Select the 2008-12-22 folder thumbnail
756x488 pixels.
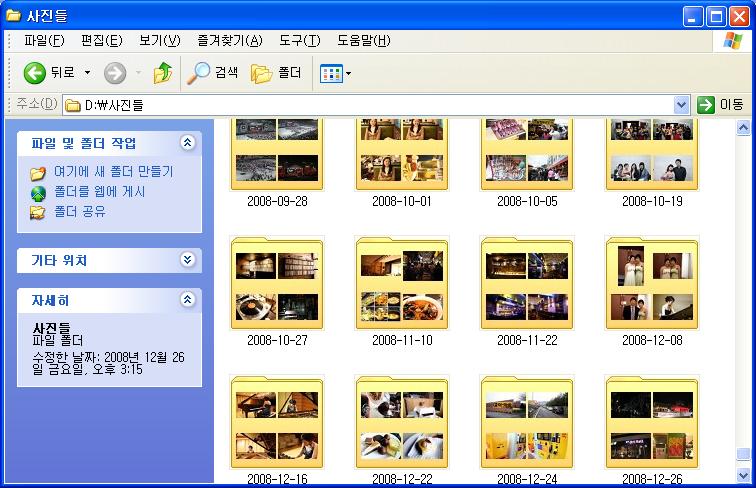(402, 422)
